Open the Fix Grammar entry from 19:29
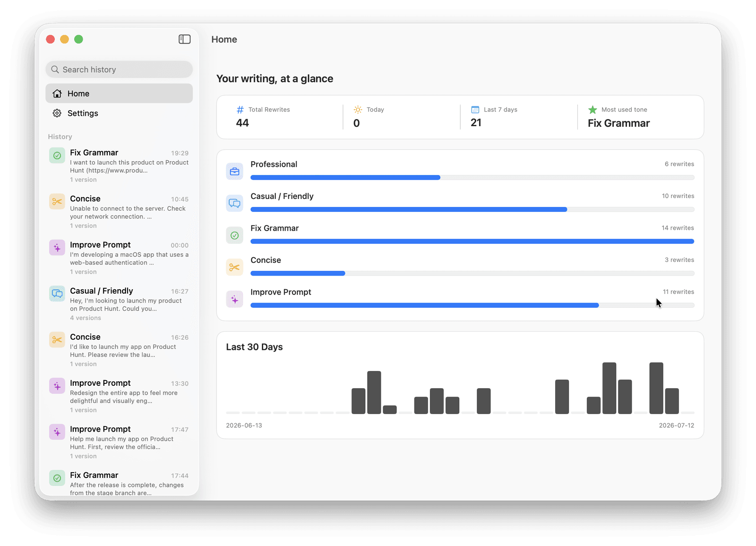This screenshot has width=756, height=546. point(119,165)
